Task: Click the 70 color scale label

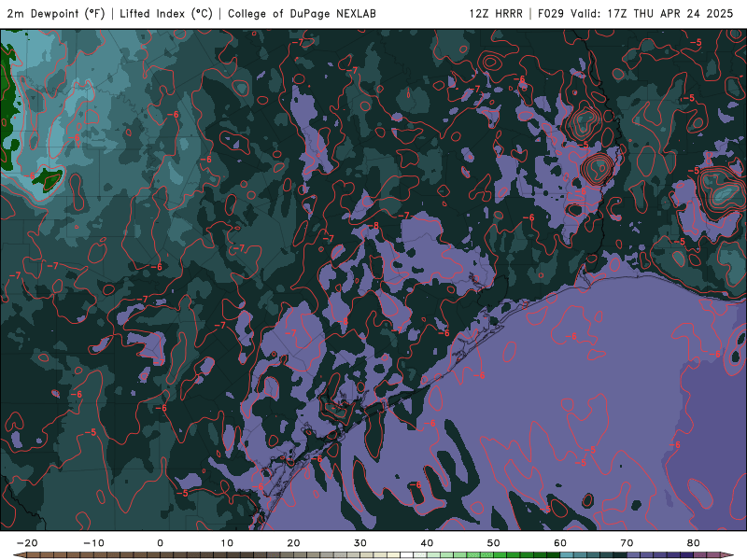Action: tap(627, 543)
